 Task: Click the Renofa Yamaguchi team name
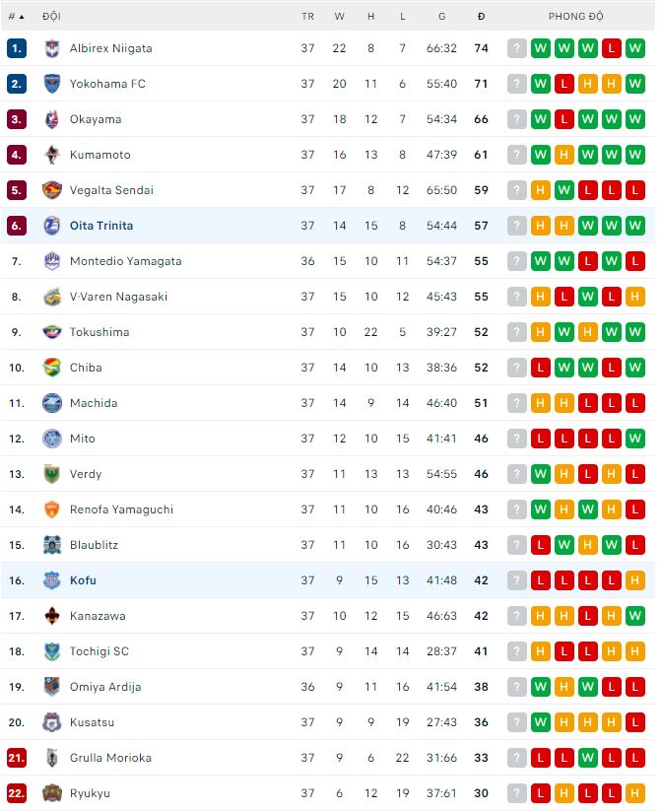coord(121,509)
